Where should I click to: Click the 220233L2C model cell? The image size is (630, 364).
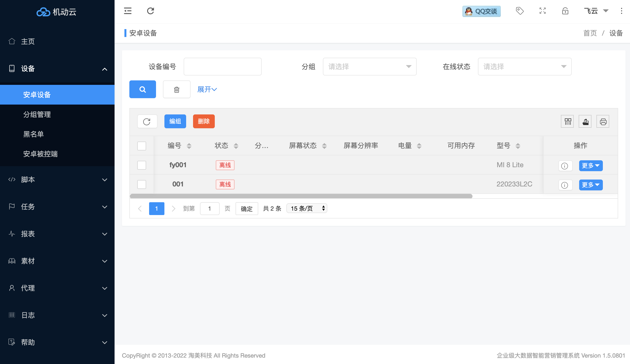[x=514, y=184]
